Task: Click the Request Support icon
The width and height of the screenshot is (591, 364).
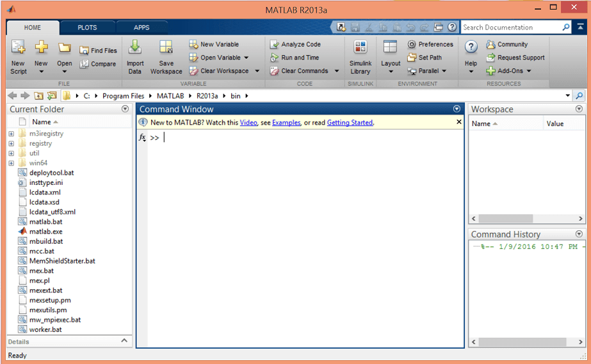Action: pos(490,58)
